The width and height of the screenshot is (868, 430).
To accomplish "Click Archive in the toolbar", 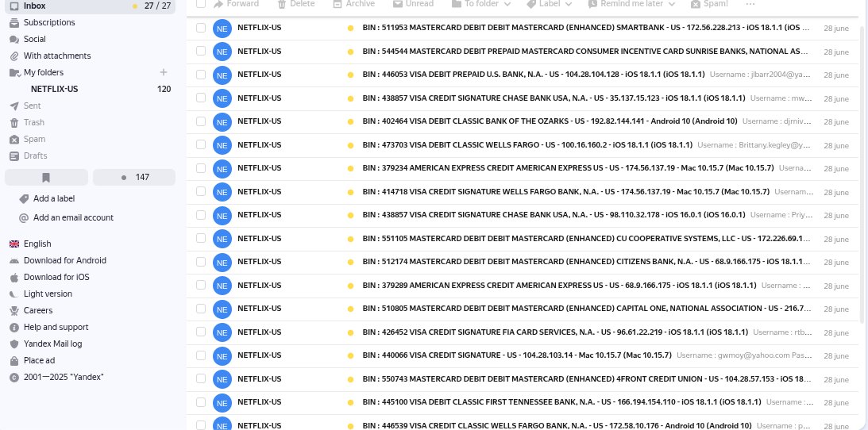I will 353,4.
